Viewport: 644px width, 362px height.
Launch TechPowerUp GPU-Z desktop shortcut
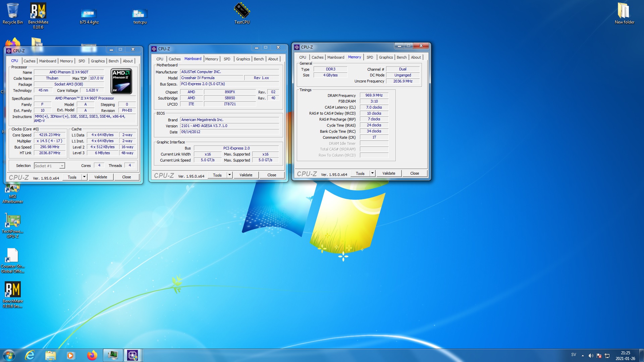[13, 226]
